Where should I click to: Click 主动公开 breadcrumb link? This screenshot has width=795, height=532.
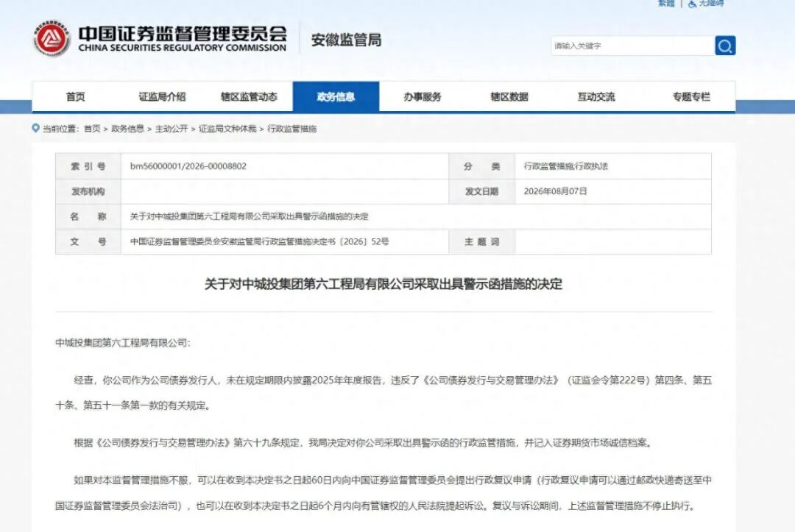172,129
